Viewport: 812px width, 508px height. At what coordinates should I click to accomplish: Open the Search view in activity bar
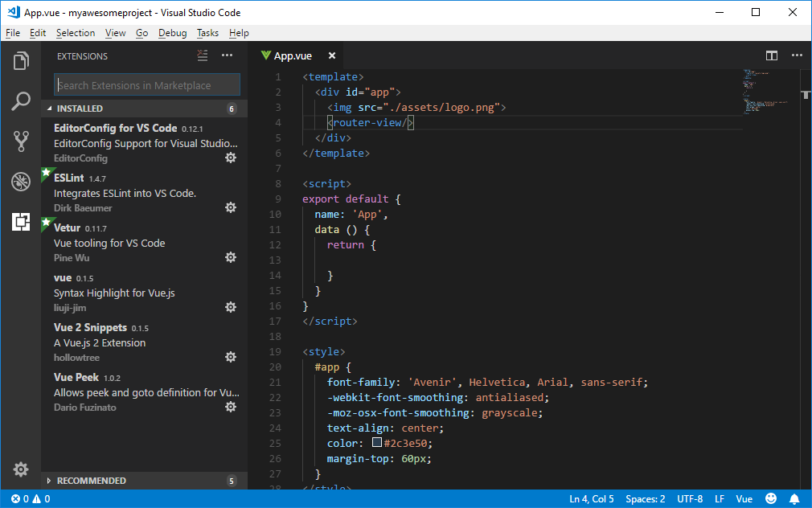(21, 101)
